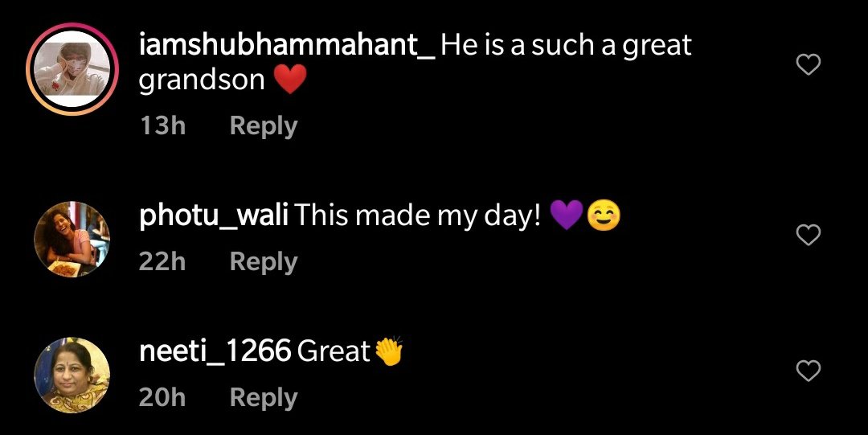The image size is (868, 435).
Task: Visit the iamshubhammahant_ username link
Action: (x=287, y=46)
